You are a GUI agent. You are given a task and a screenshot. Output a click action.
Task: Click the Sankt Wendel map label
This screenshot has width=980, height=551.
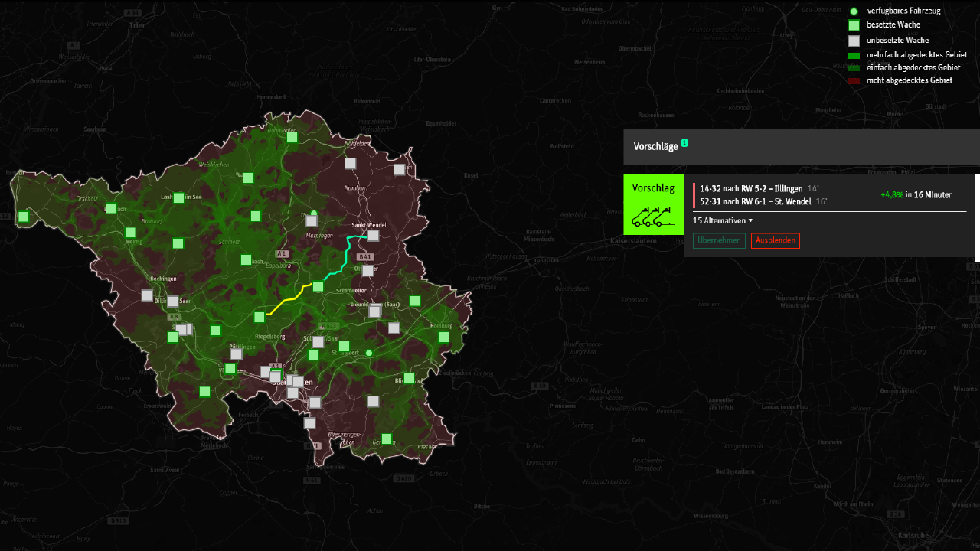(368, 225)
